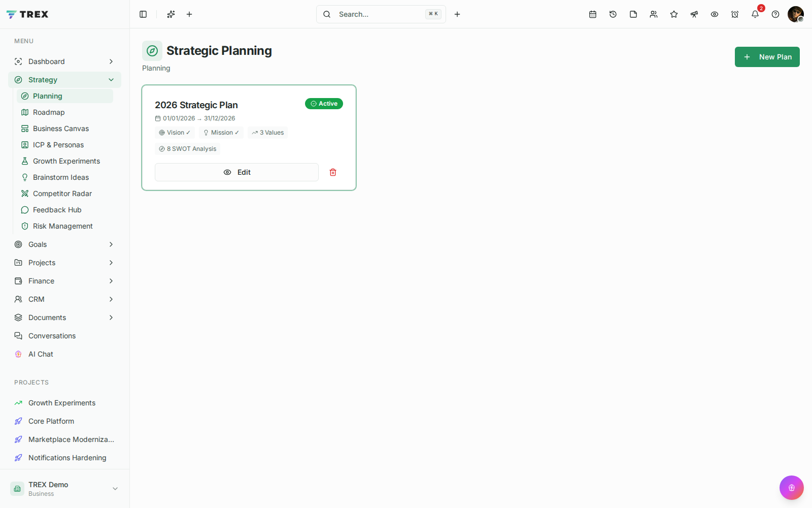
Task: Open the calendar icon in top bar
Action: pyautogui.click(x=593, y=14)
